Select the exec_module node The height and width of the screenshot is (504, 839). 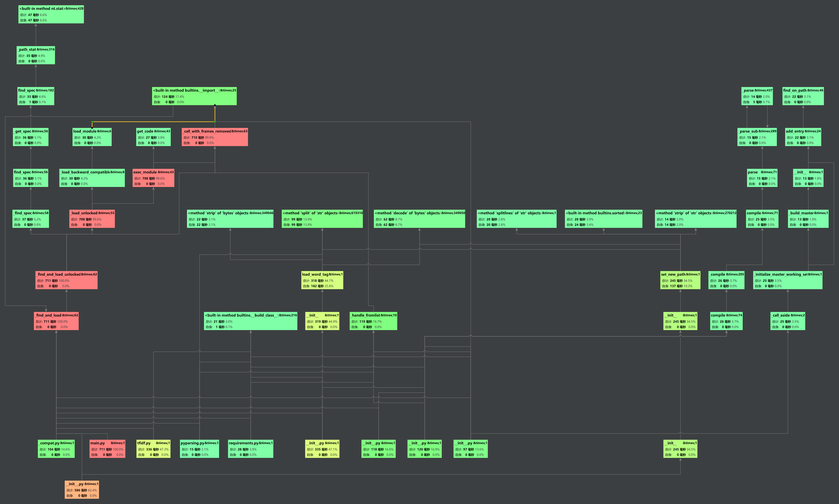[153, 178]
